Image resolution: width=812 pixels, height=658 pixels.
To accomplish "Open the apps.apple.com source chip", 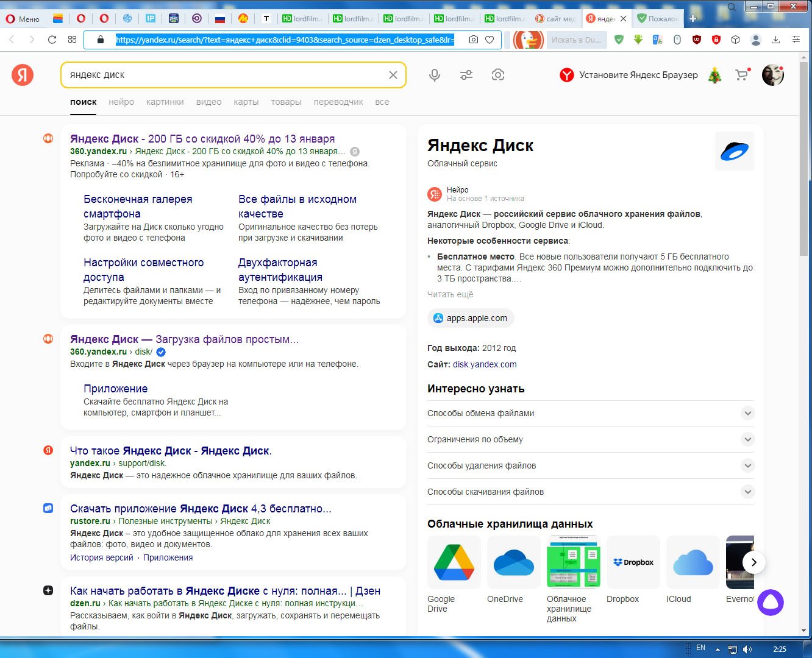I will pos(471,318).
